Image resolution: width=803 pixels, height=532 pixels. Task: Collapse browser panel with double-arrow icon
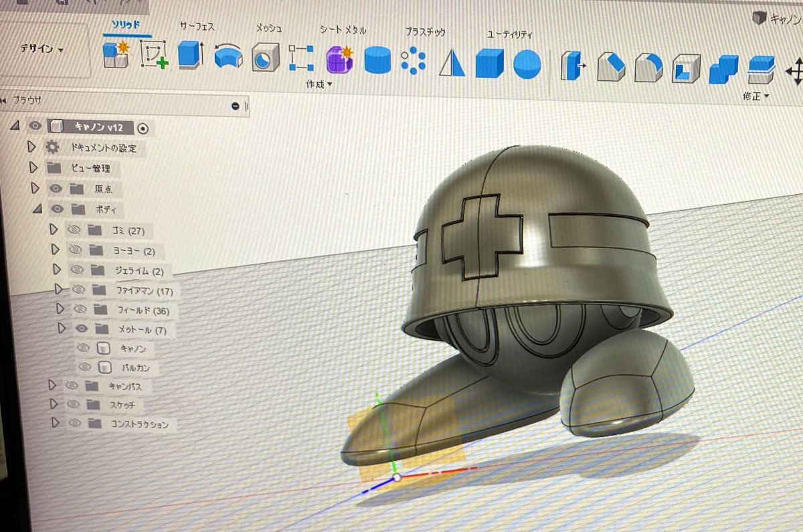(5, 100)
